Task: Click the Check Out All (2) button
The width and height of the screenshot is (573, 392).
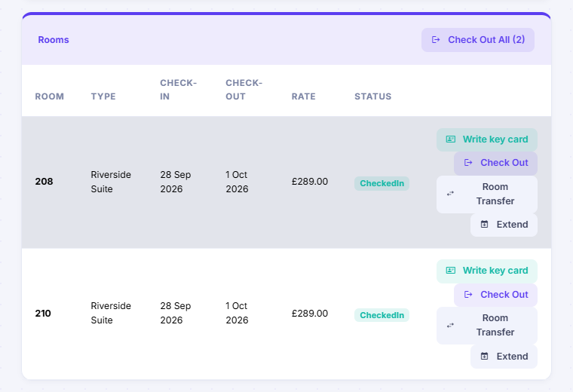Action: (477, 40)
